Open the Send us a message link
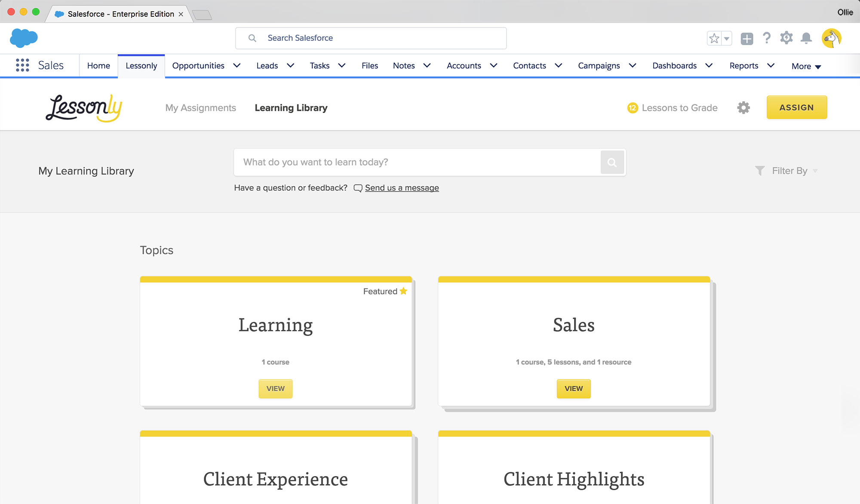860x504 pixels. (402, 188)
